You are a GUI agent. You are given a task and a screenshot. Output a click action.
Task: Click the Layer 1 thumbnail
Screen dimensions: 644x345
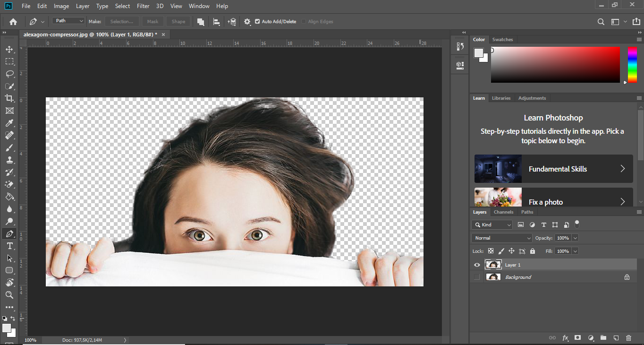[x=493, y=265]
